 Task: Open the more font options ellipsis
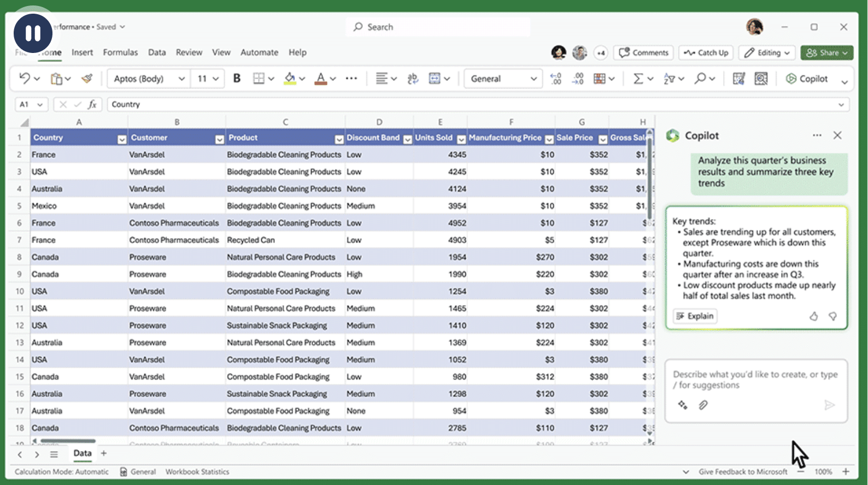351,79
